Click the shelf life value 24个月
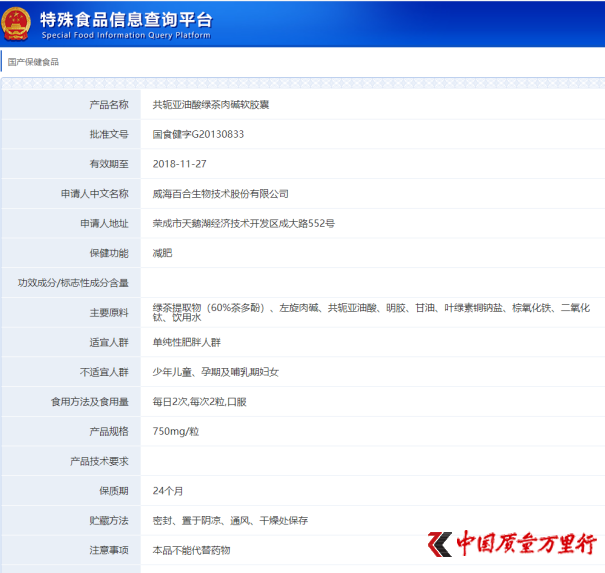This screenshot has height=573, width=605. pos(168,491)
